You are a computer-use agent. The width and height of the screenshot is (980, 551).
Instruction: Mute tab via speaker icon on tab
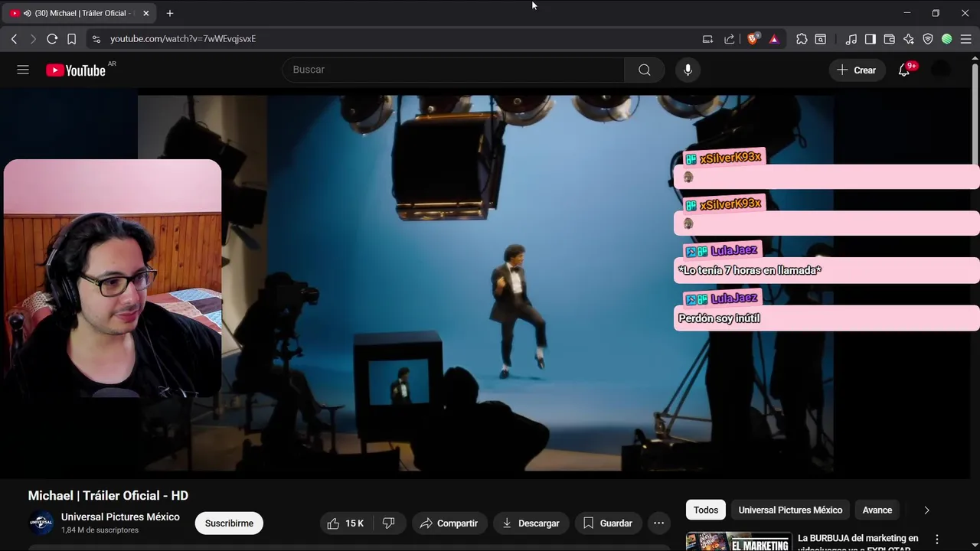(x=28, y=13)
